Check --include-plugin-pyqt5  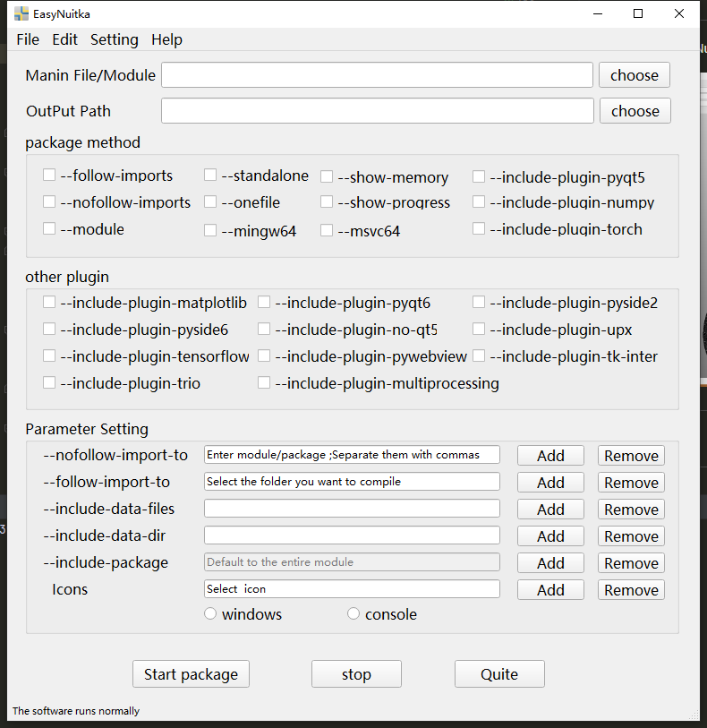click(479, 177)
